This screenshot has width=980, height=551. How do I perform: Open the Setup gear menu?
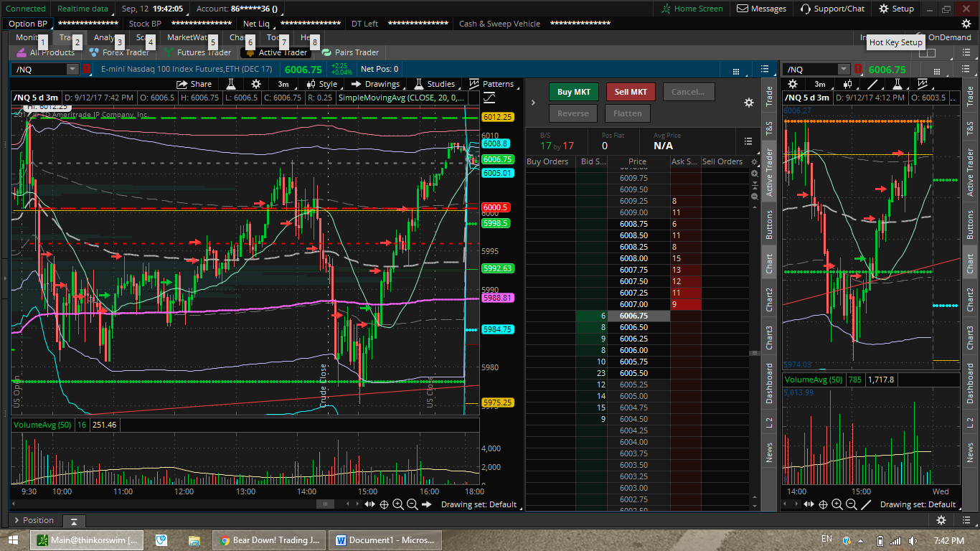click(897, 9)
